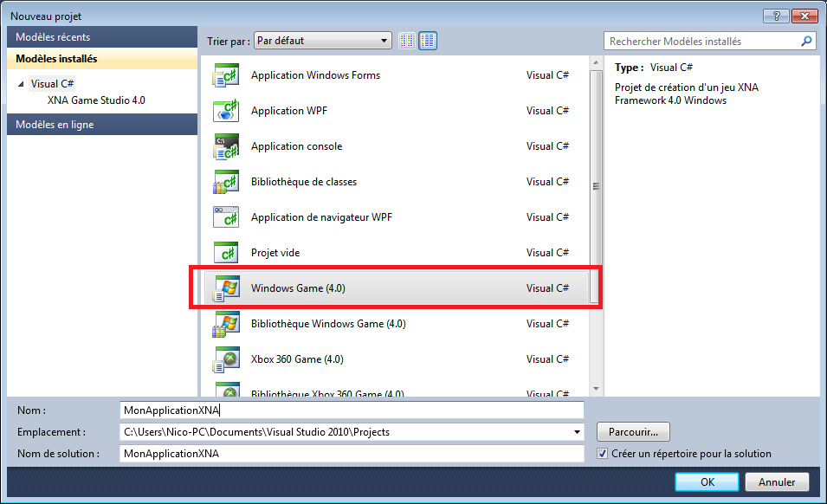Click the template list scrollbar thumb
The image size is (827, 504).
click(596, 186)
